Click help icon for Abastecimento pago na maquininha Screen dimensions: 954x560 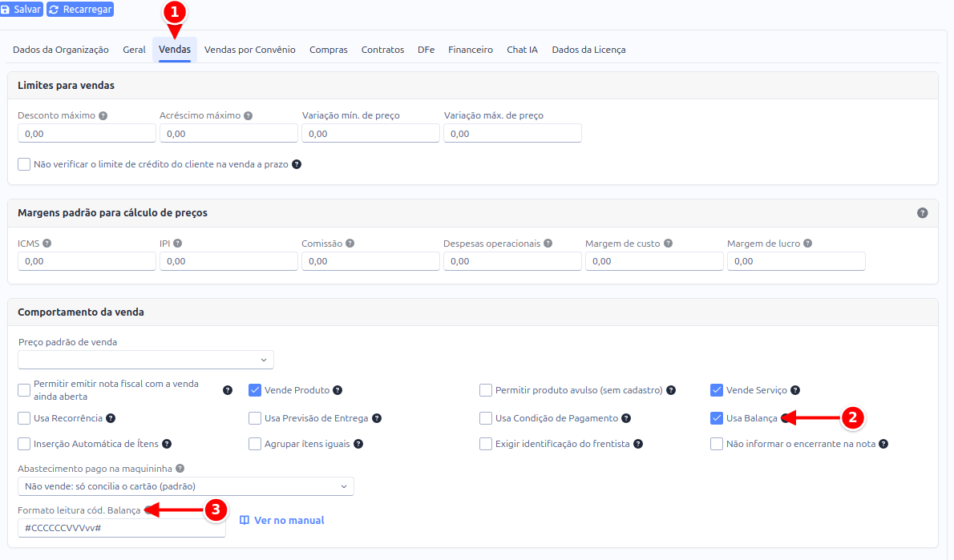(180, 469)
